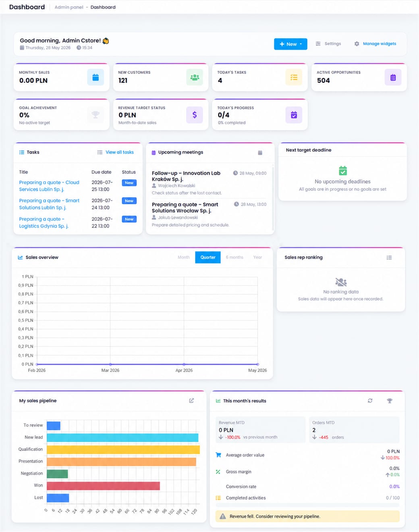
Task: Click the Today's Tasks checklist icon
Action: (x=294, y=77)
